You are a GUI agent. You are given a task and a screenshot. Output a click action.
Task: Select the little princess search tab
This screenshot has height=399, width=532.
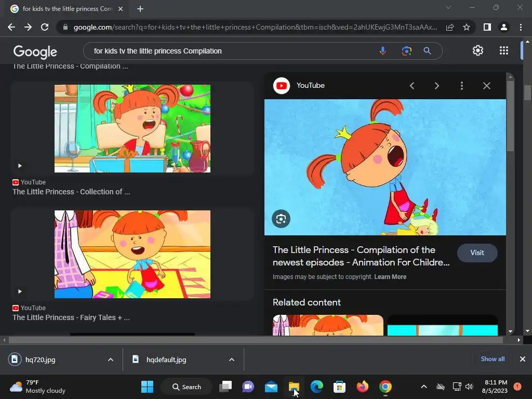click(67, 9)
